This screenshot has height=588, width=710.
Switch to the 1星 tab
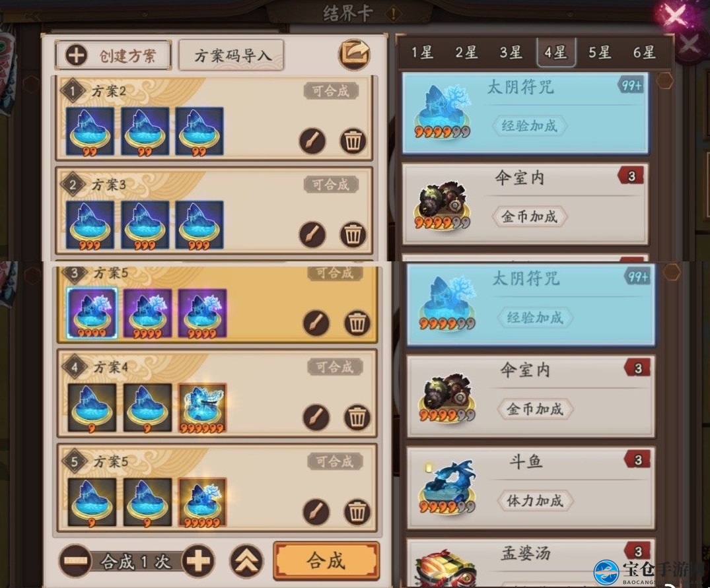pyautogui.click(x=422, y=53)
